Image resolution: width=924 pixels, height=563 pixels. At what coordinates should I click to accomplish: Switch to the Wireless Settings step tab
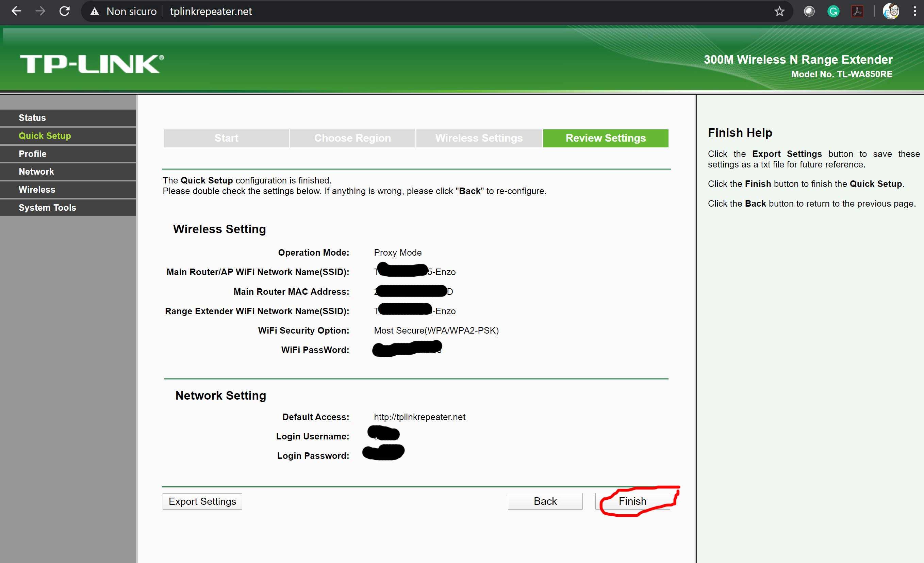[x=478, y=138]
